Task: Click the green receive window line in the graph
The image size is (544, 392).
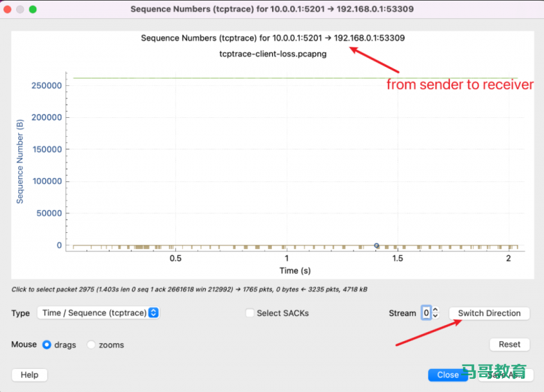Action: tap(279, 78)
